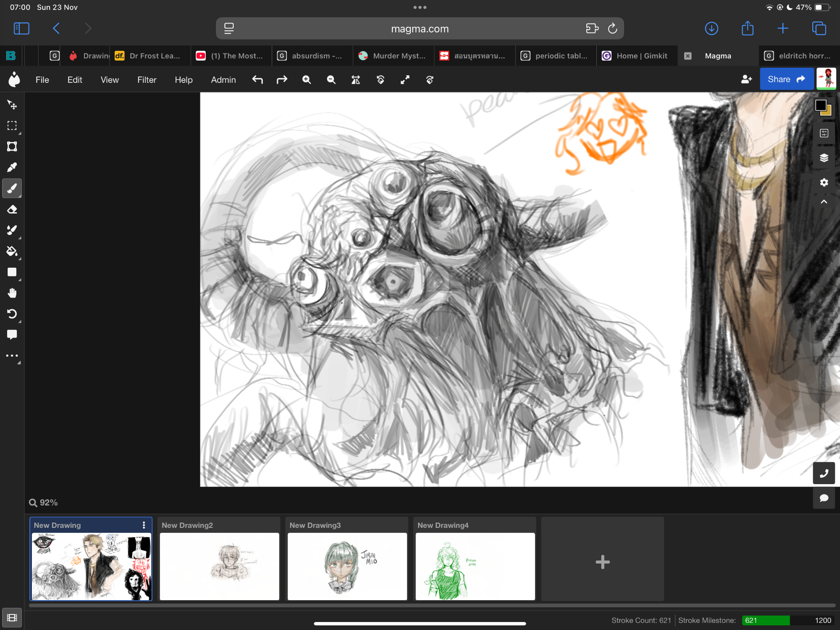Collapse the right panel chevron
Image resolution: width=840 pixels, height=630 pixels.
pyautogui.click(x=824, y=202)
